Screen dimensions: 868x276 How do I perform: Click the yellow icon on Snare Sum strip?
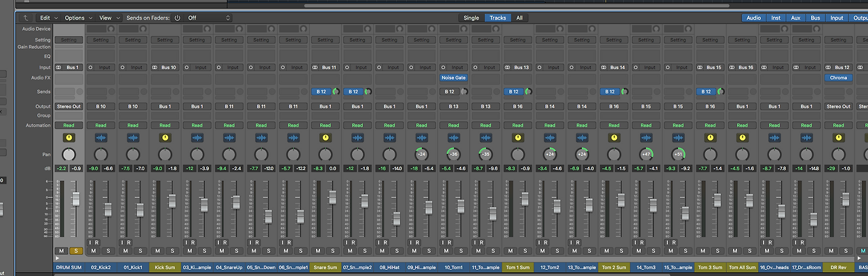[x=325, y=138]
